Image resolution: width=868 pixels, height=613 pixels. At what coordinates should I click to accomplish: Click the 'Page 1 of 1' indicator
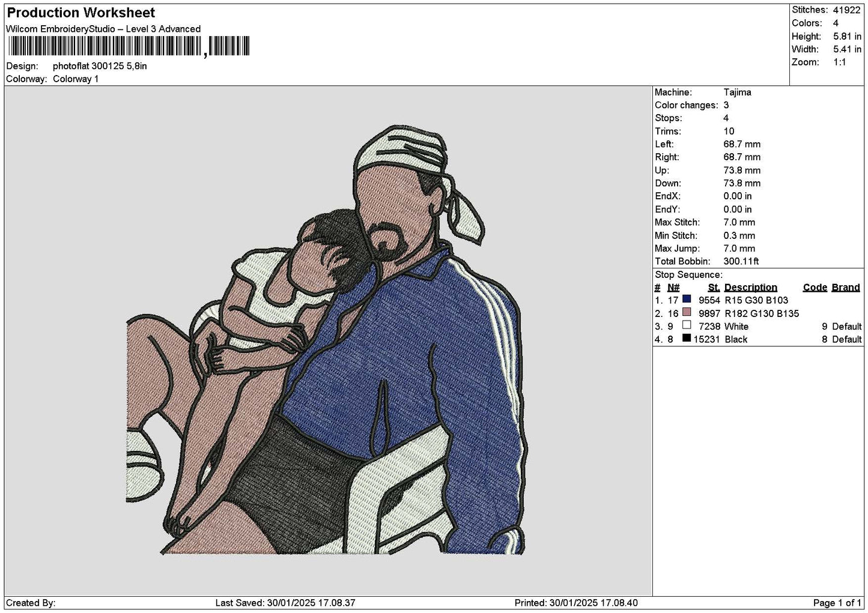click(837, 603)
